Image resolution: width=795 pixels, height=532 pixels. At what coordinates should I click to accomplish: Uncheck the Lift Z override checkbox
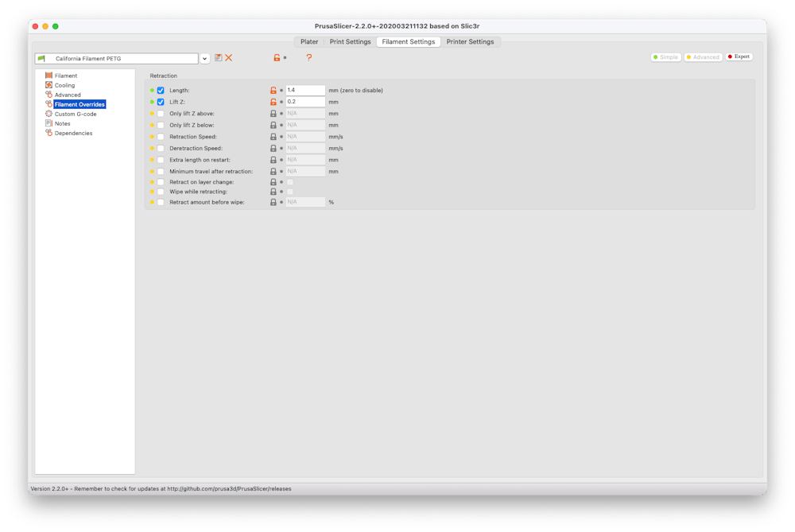[x=161, y=102]
